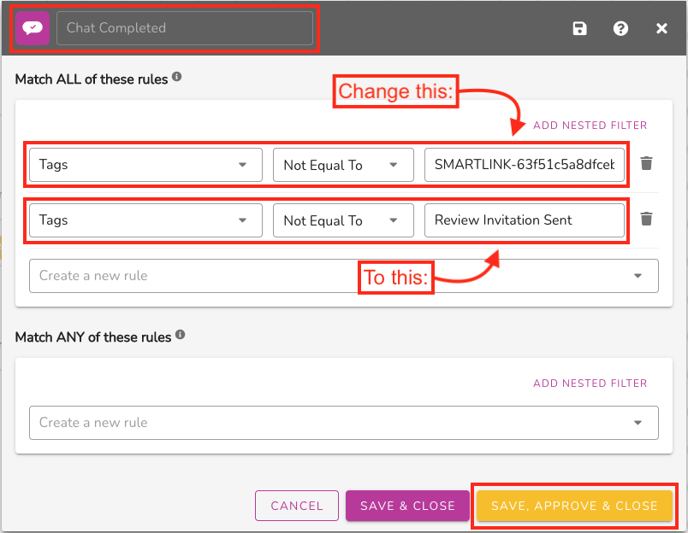Delete the Review Invitation Sent rule
688x533 pixels.
point(647,219)
